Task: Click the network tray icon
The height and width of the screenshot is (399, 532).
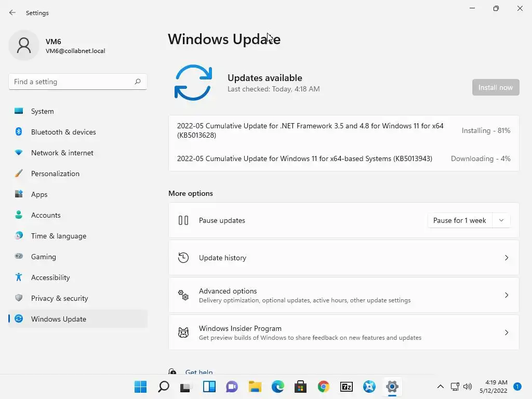Action: [x=455, y=387]
